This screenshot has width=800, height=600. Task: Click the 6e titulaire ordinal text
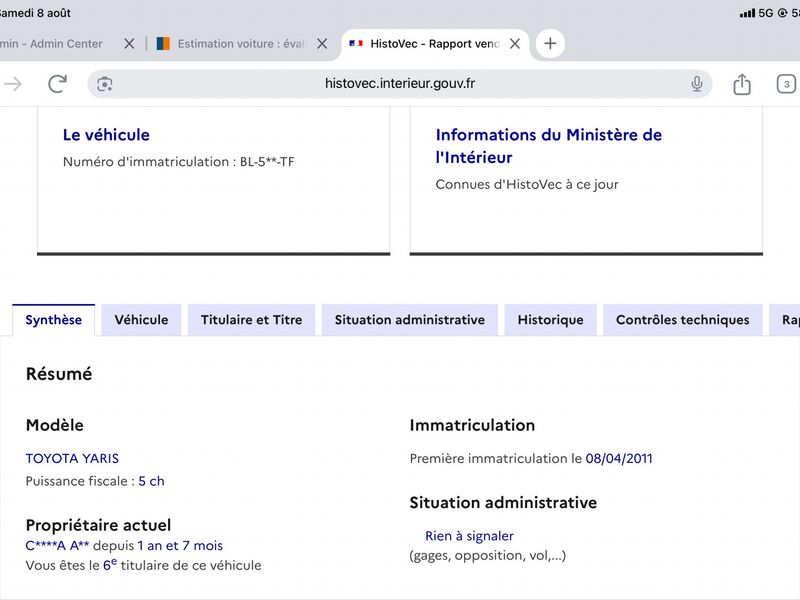110,564
